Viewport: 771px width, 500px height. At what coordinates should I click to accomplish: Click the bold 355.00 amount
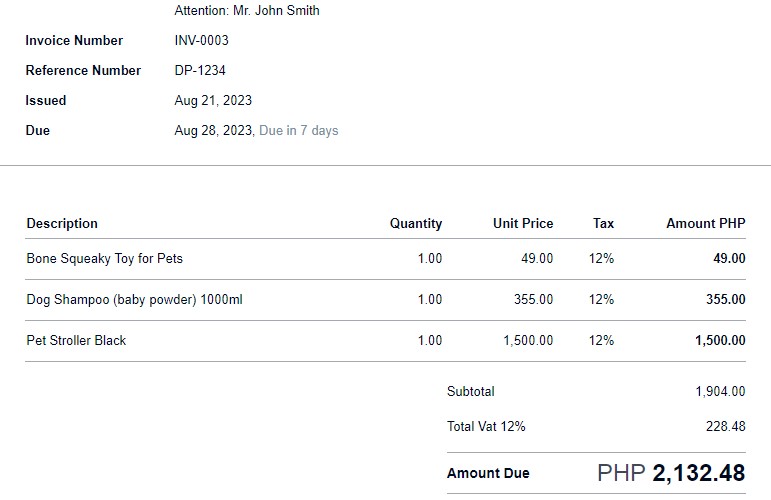(725, 300)
